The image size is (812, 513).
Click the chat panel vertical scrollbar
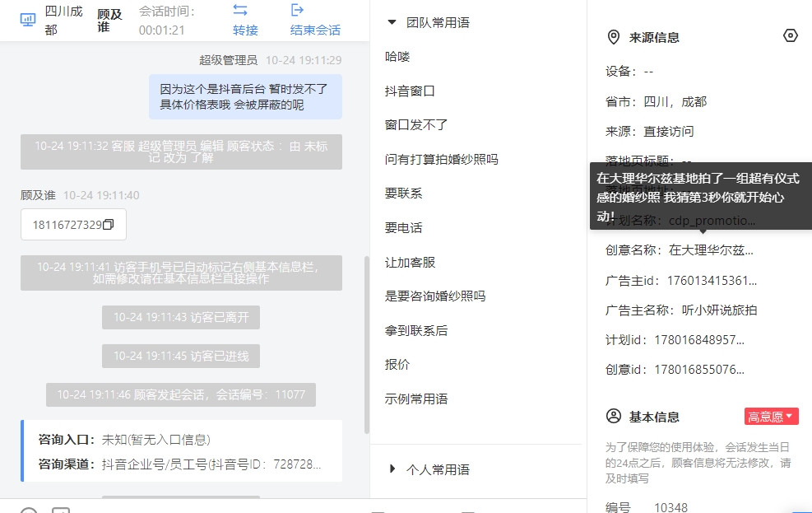coord(367,344)
